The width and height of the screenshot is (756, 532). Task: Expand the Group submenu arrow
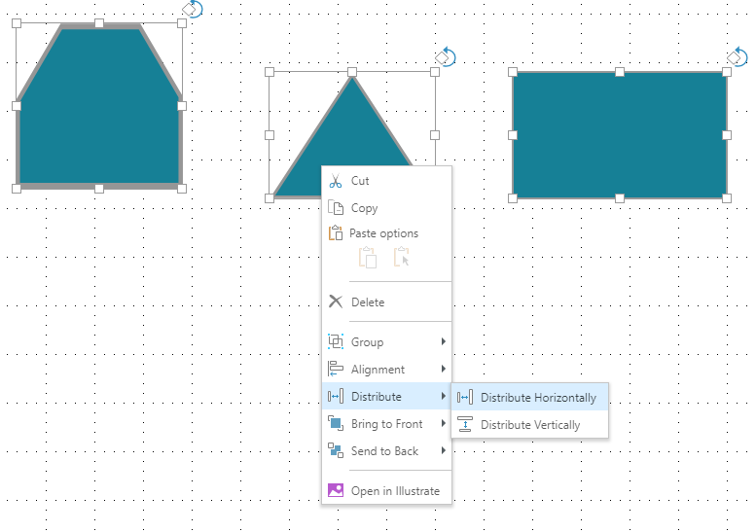click(x=444, y=342)
